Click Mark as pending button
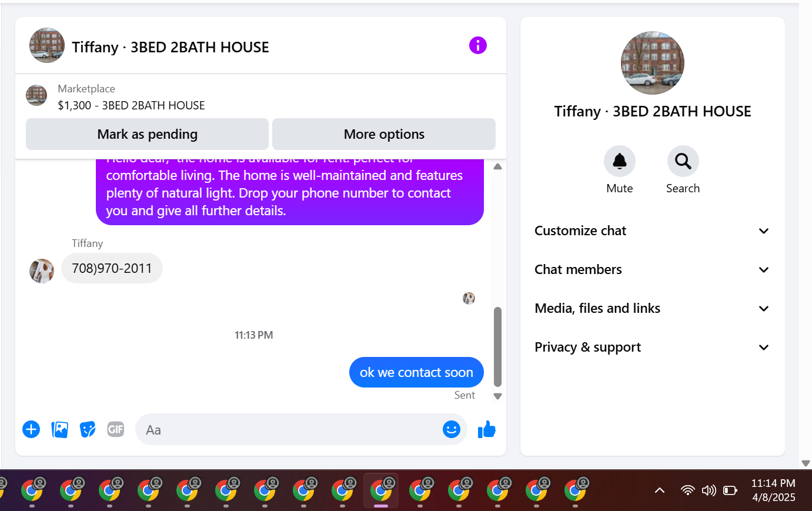 click(x=147, y=134)
